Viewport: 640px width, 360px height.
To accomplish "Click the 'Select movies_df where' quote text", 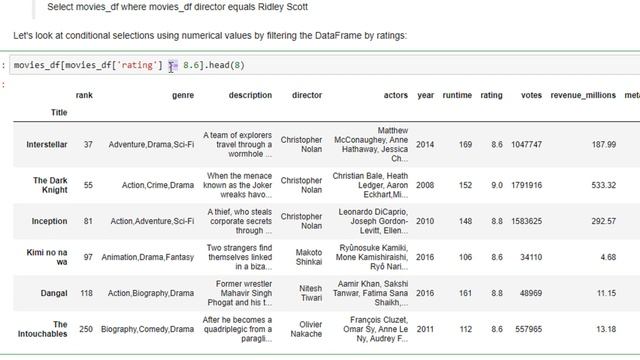I will click(x=178, y=7).
